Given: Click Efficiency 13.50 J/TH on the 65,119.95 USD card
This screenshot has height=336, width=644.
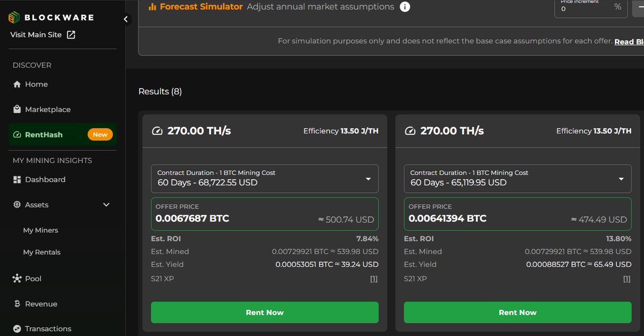Looking at the screenshot, I should pyautogui.click(x=594, y=131).
